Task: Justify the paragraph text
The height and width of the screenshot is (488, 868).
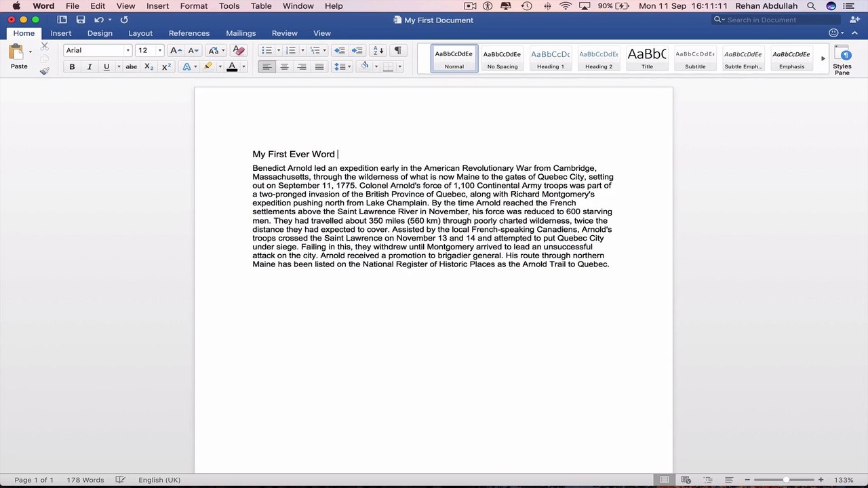Action: coord(319,66)
